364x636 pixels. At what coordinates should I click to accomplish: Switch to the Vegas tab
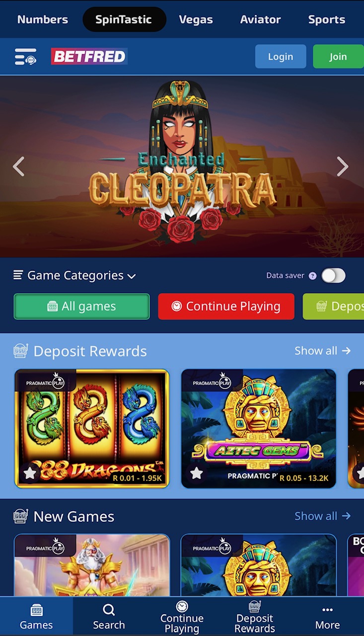196,19
